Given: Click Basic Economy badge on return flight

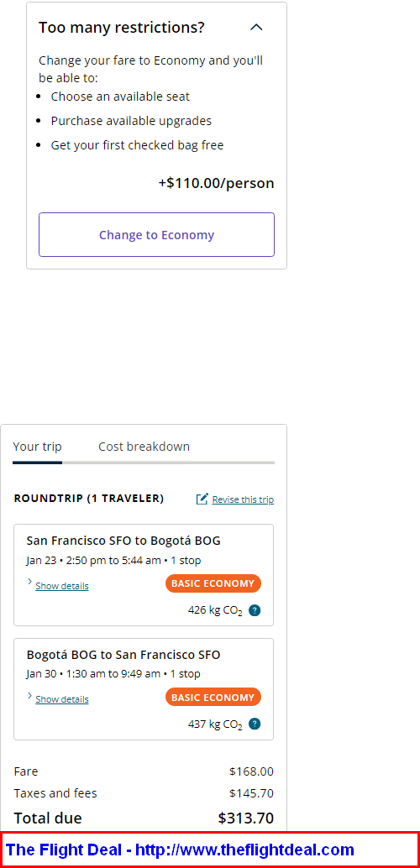Looking at the screenshot, I should 213,697.
